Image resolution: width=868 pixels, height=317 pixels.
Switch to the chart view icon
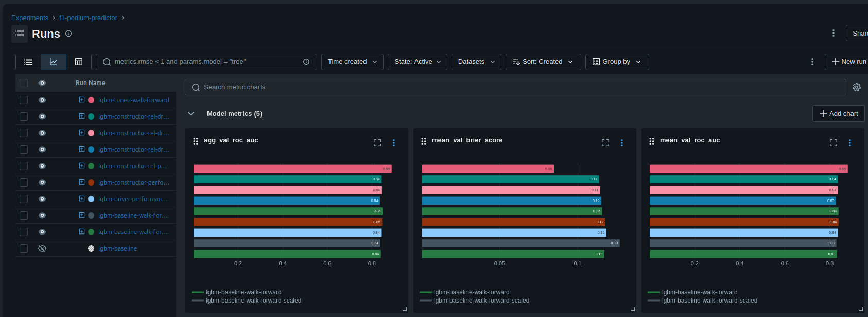point(54,62)
